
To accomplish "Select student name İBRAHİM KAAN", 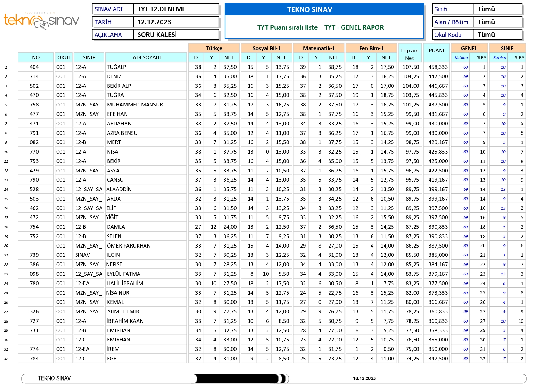I will tap(125, 321).
